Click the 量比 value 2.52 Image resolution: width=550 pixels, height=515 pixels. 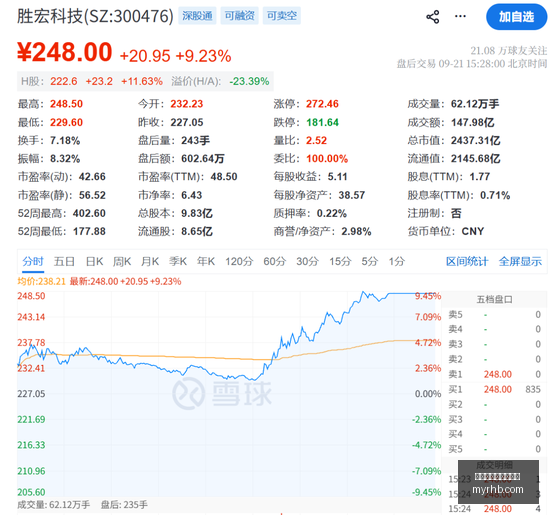316,141
